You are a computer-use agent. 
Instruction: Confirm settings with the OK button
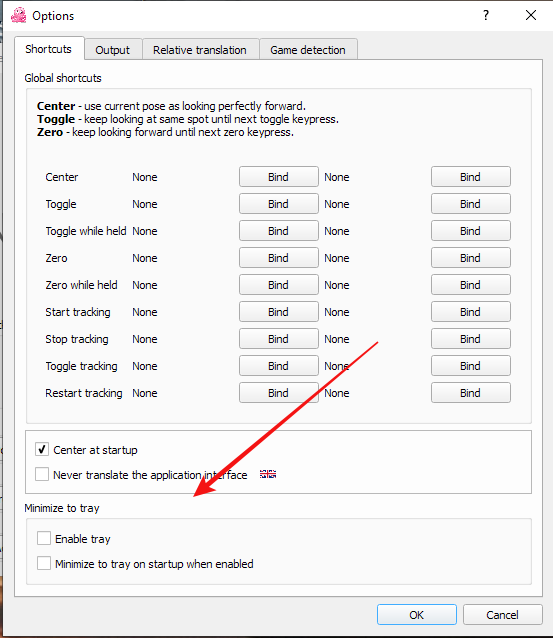pos(417,614)
